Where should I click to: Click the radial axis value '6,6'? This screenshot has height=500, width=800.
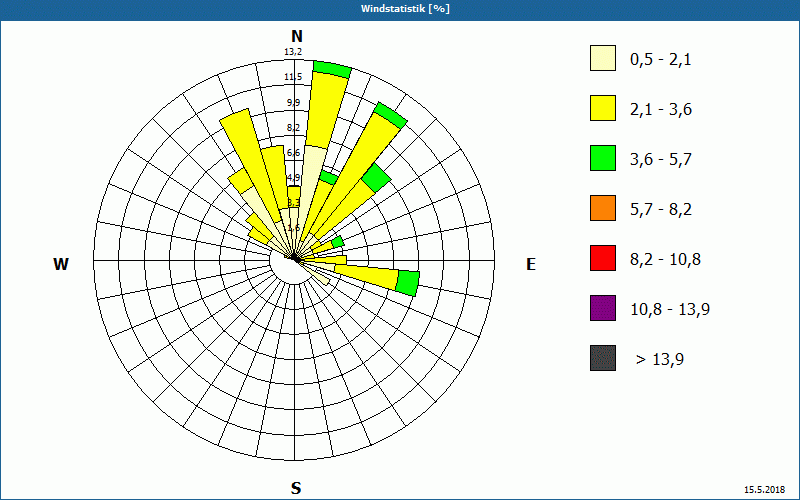(x=293, y=153)
